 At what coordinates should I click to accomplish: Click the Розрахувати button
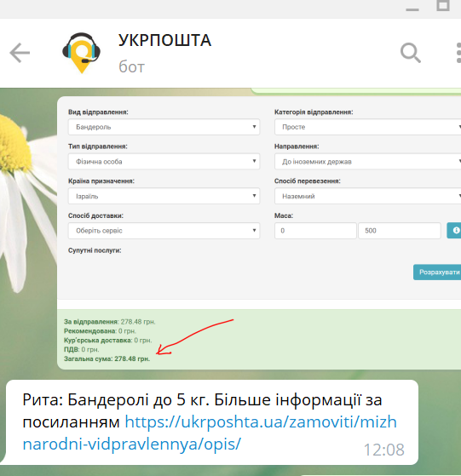(x=437, y=272)
